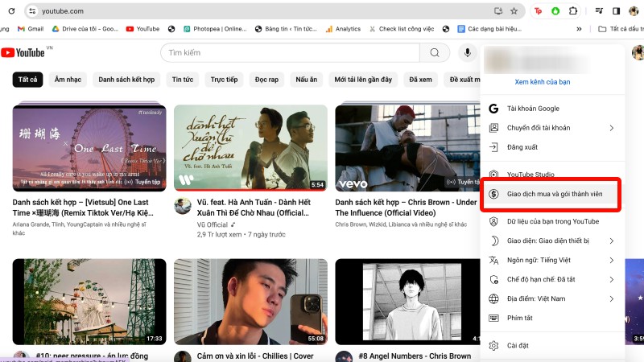644x362 pixels.
Task: Click the magnifier search button
Action: click(435, 52)
